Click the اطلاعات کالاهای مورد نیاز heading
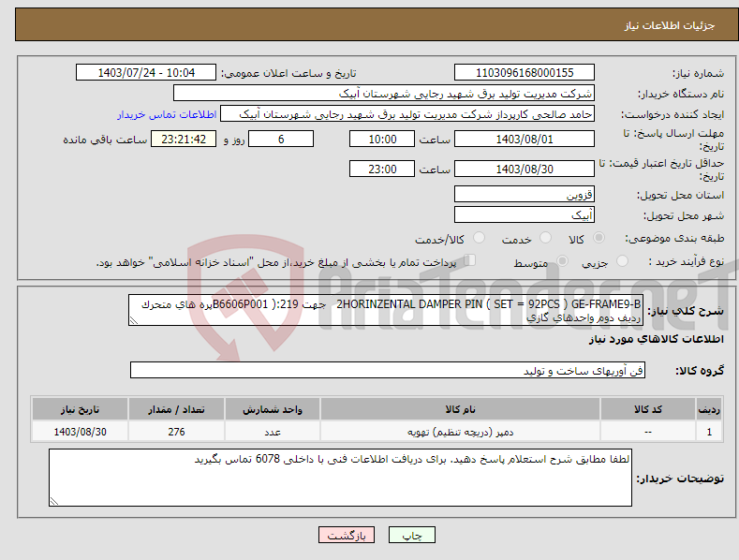The height and width of the screenshot is (560, 739). tap(656, 339)
